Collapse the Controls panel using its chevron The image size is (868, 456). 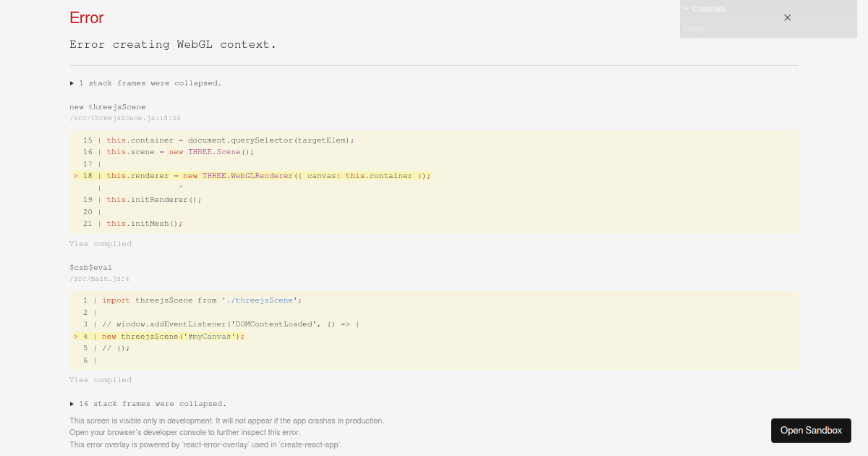click(x=686, y=8)
